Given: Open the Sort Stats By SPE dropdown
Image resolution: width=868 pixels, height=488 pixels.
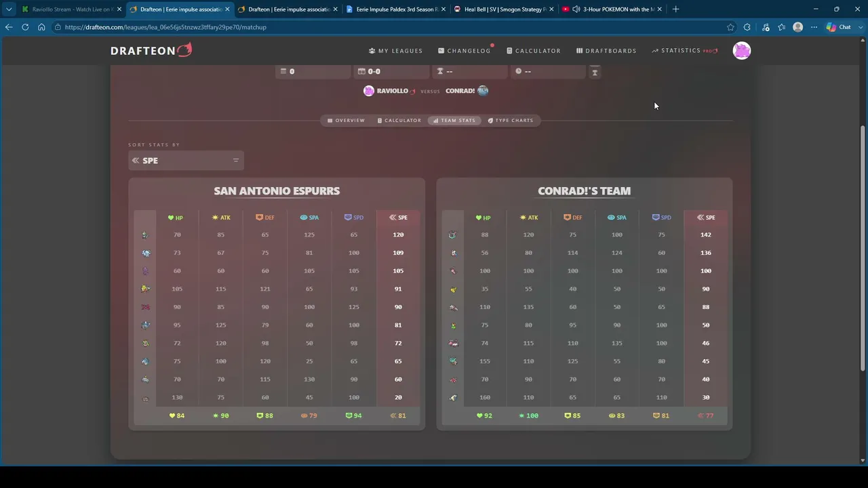Looking at the screenshot, I should (186, 161).
